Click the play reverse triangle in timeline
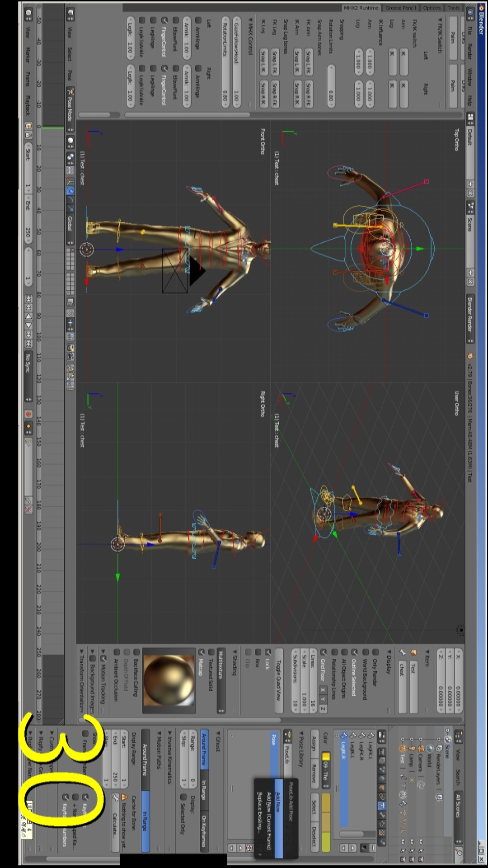The image size is (488, 868). click(28, 316)
